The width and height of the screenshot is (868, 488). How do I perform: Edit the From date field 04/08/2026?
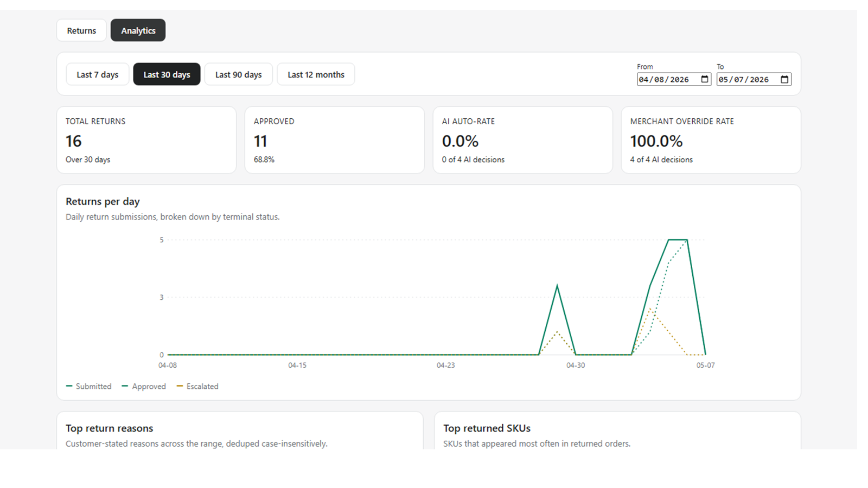pos(674,79)
